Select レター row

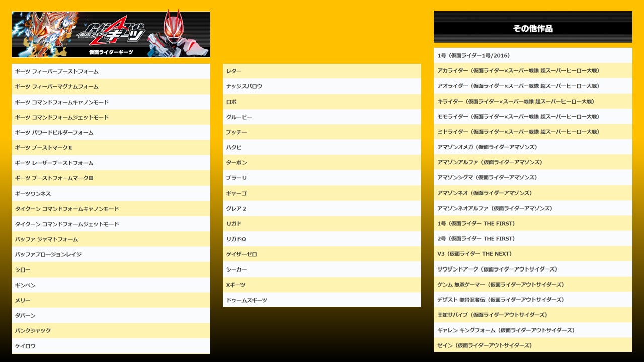pyautogui.click(x=322, y=71)
